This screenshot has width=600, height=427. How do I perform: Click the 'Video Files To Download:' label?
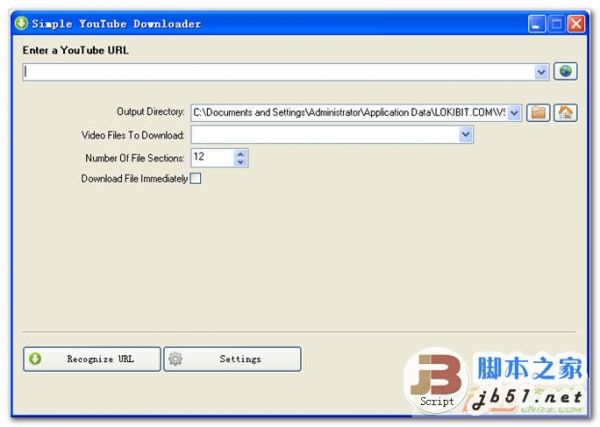click(x=133, y=135)
